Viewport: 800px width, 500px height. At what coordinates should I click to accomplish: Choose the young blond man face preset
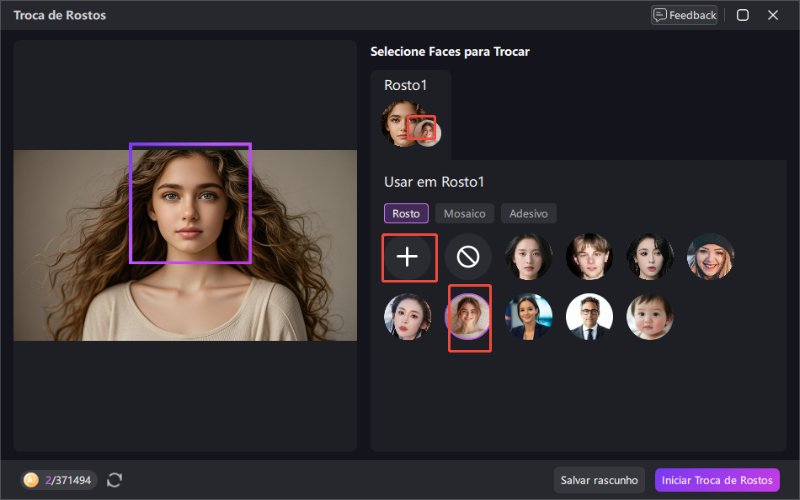coord(589,257)
